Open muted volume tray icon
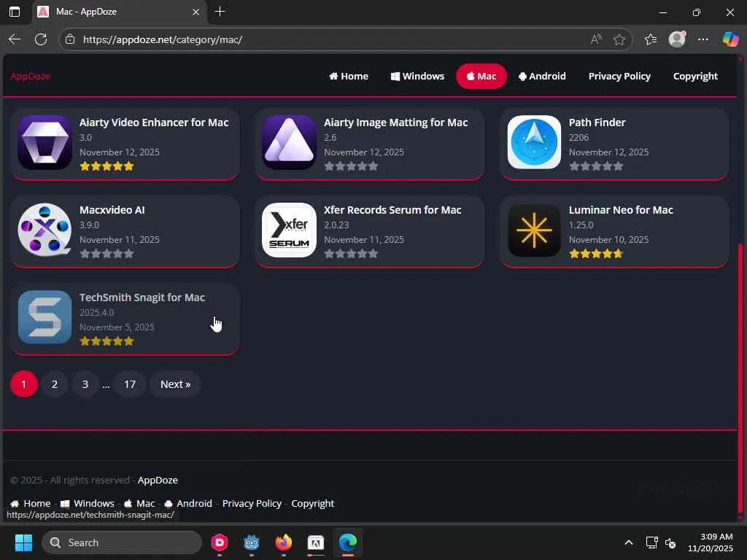This screenshot has width=747, height=560. [670, 542]
